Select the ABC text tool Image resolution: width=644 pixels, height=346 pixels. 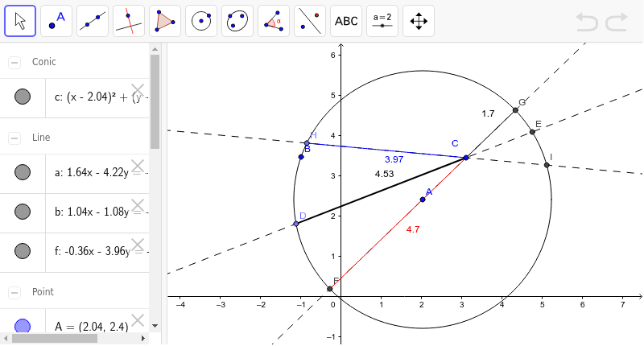click(346, 21)
